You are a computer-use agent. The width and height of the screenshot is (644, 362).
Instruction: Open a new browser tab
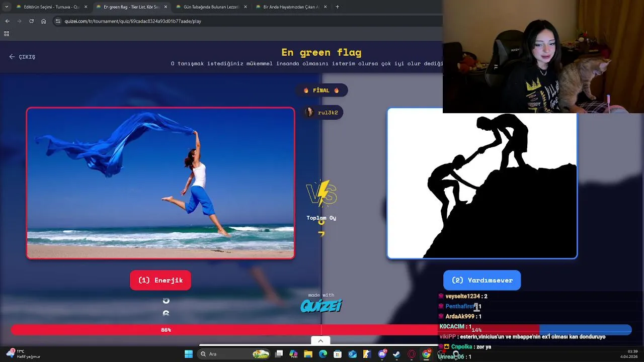click(x=337, y=7)
